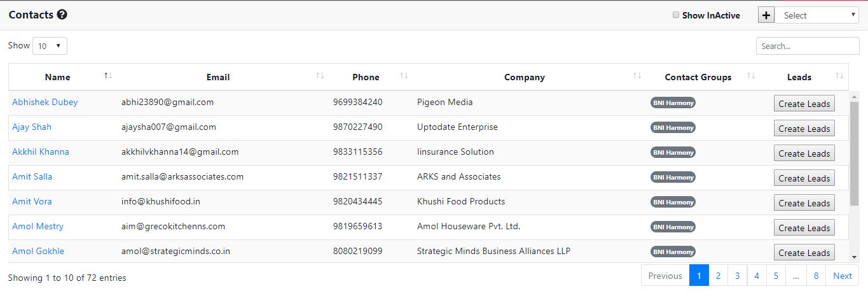Sort by Phone column arrows icon
The height and width of the screenshot is (291, 868).
(x=404, y=76)
